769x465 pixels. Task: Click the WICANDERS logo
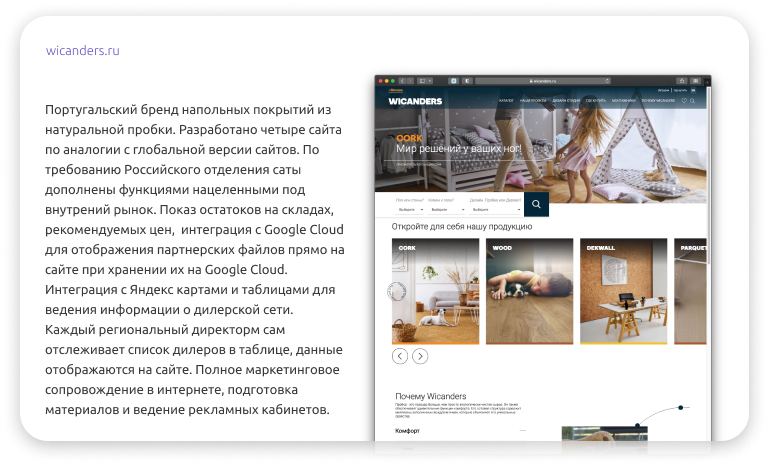tap(415, 101)
